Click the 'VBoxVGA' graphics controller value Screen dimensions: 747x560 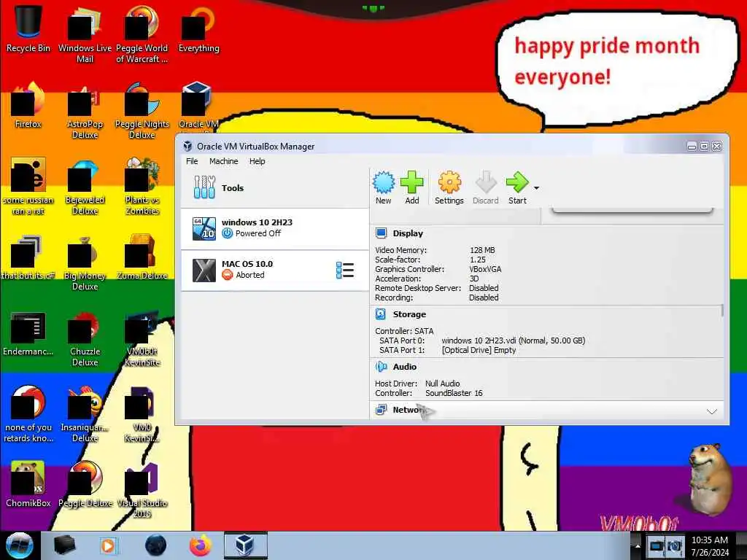[x=485, y=269]
